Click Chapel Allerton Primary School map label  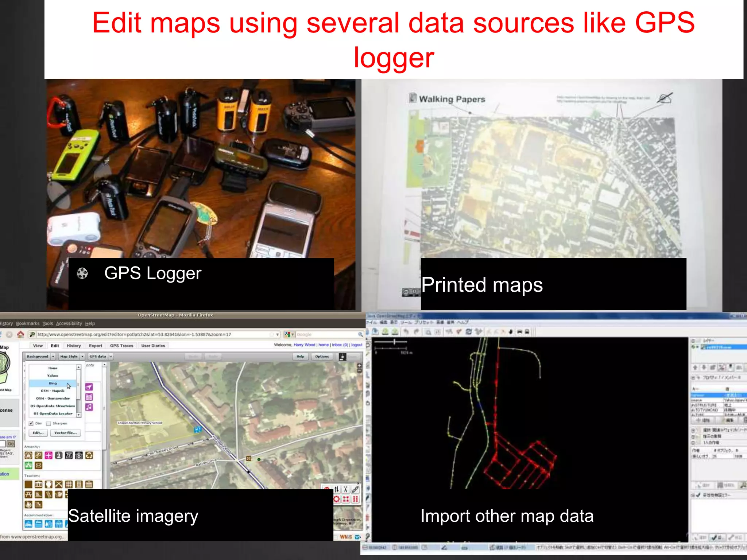(140, 423)
